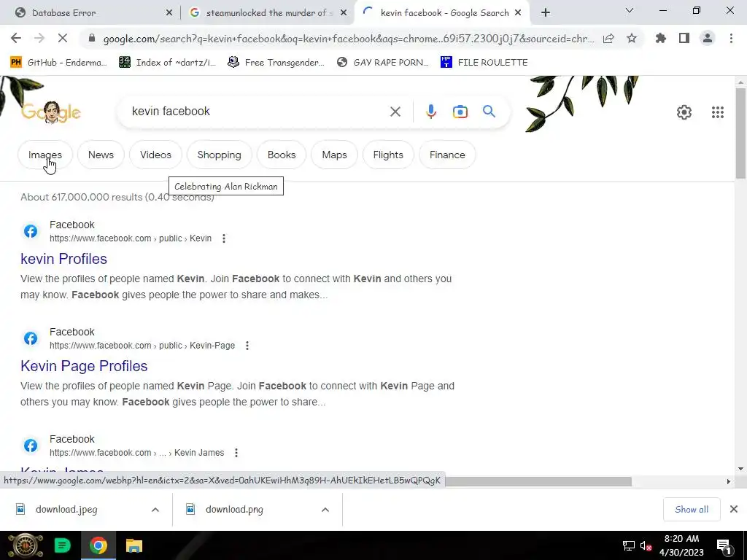Open options for Kevin-Page result
Image resolution: width=747 pixels, height=560 pixels.
[x=247, y=346]
